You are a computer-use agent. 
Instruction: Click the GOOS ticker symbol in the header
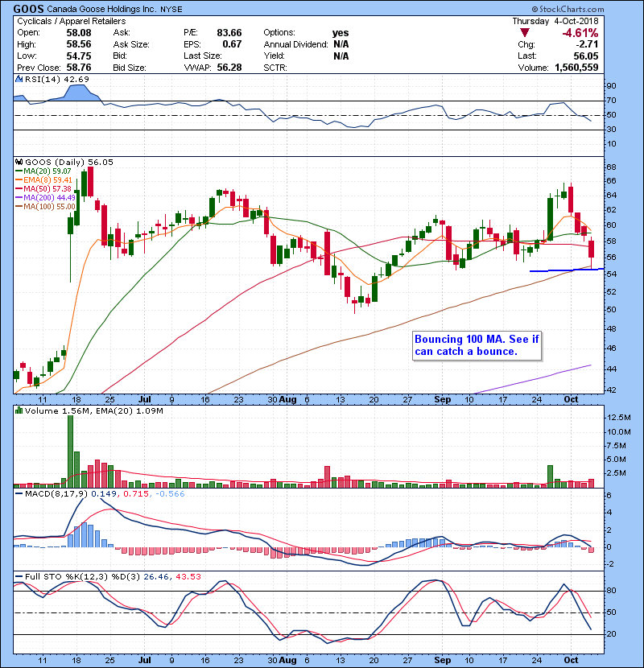click(28, 9)
